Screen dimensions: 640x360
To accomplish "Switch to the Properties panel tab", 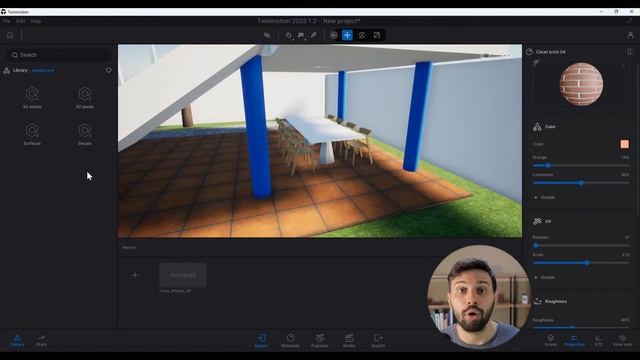I will pyautogui.click(x=574, y=340).
